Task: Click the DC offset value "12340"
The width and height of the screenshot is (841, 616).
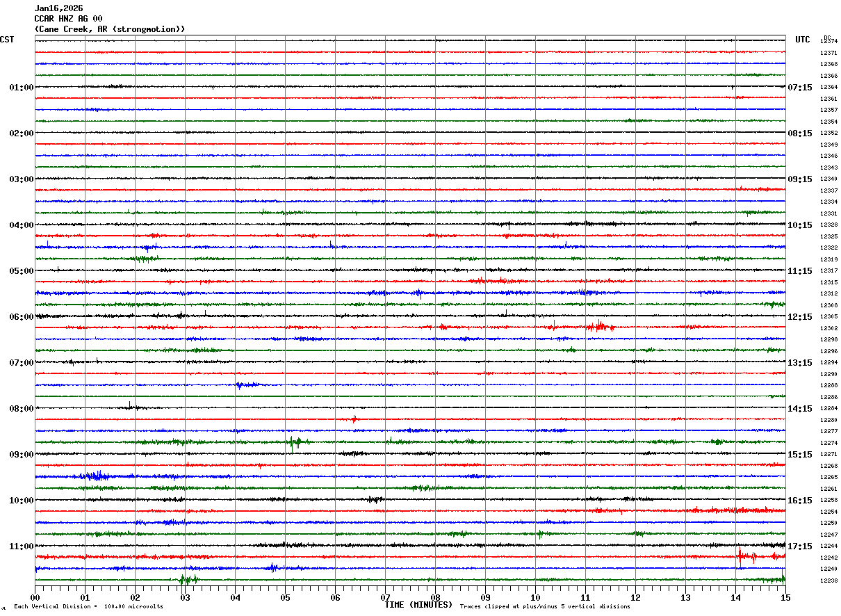Action: pos(828,179)
